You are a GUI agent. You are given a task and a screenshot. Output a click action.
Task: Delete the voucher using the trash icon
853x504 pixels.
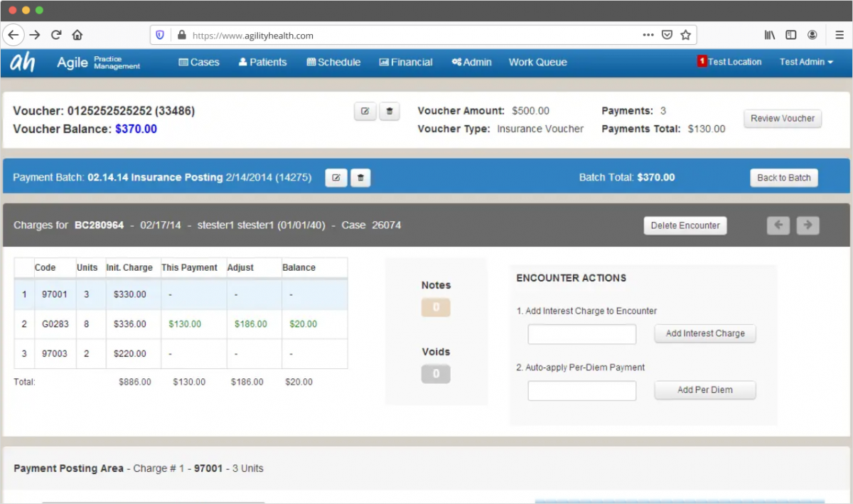click(x=389, y=111)
